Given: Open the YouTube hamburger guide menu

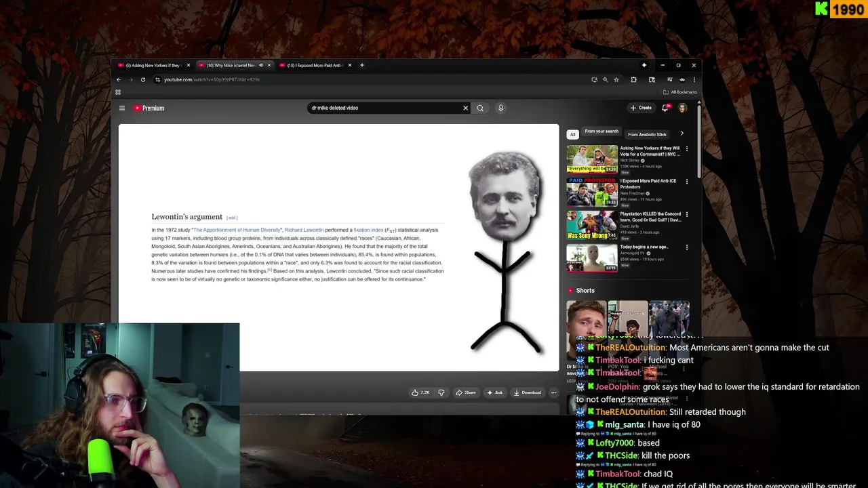Looking at the screenshot, I should coord(122,108).
